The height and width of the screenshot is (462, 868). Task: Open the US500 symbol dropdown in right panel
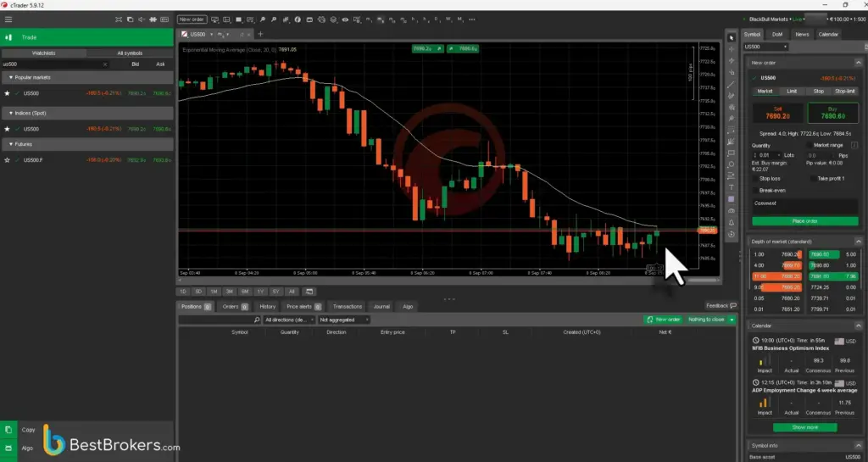point(765,47)
